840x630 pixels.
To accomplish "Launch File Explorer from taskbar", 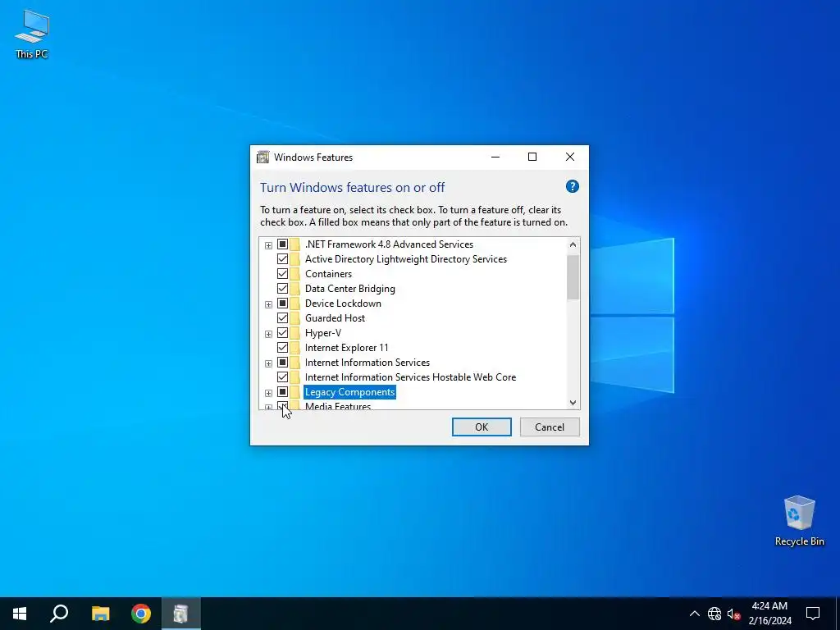I will click(100, 614).
